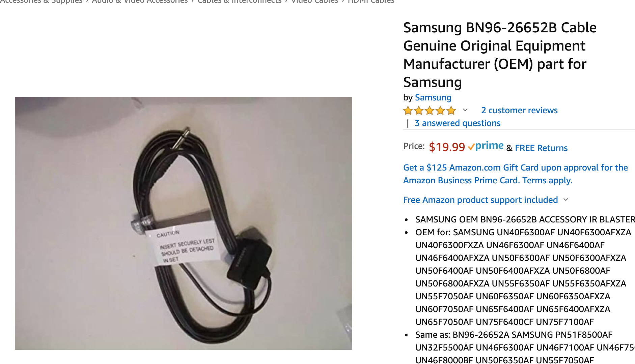Click the Samsung BN96-26652B product title
The image size is (635, 364).
click(500, 55)
